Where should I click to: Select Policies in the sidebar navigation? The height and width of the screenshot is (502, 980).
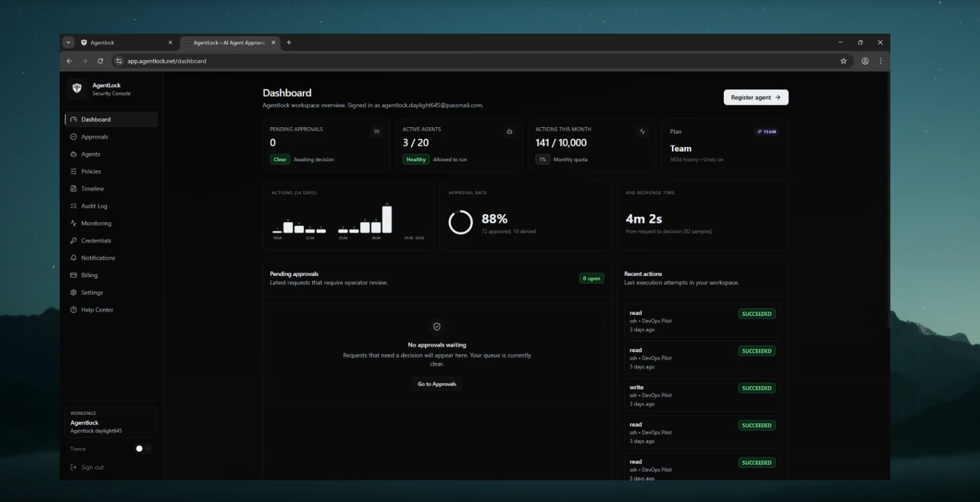coord(111,171)
